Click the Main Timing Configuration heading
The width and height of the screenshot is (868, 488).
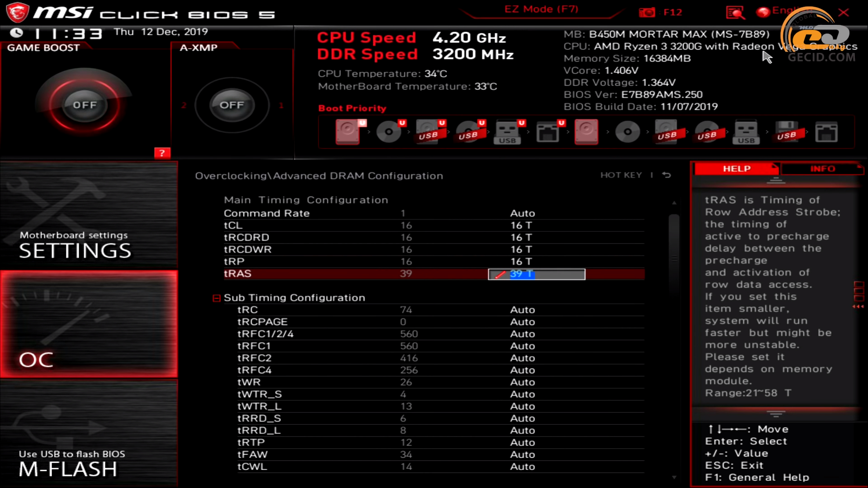pyautogui.click(x=306, y=200)
